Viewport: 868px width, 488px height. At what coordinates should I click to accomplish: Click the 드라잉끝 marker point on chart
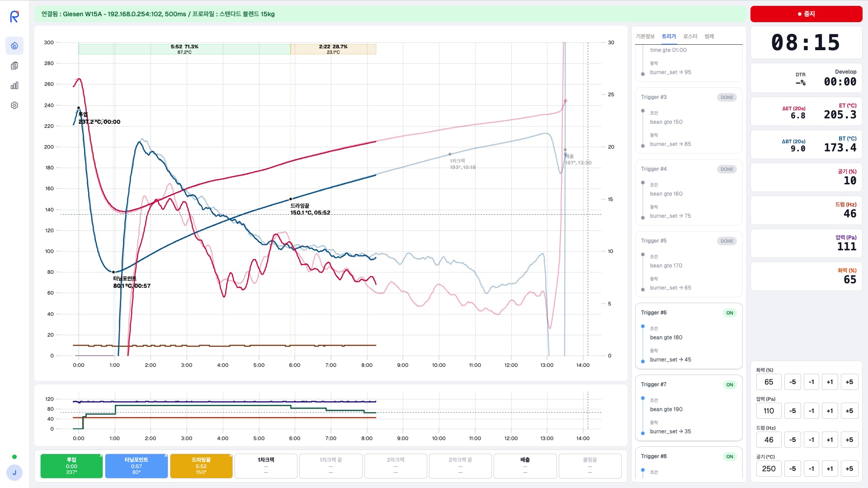[x=291, y=199]
